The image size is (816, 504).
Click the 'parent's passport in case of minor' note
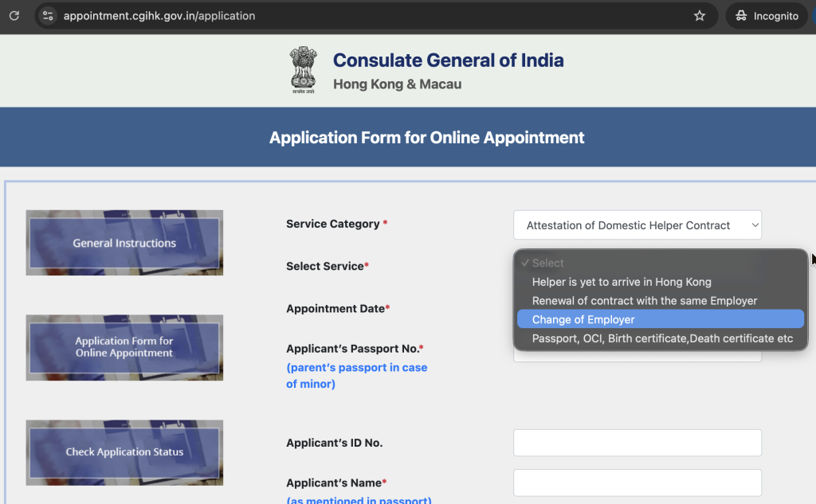[x=356, y=376]
